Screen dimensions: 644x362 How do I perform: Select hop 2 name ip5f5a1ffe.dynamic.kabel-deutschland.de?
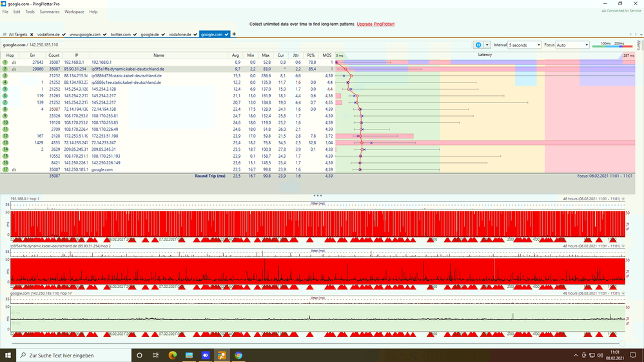pyautogui.click(x=128, y=69)
